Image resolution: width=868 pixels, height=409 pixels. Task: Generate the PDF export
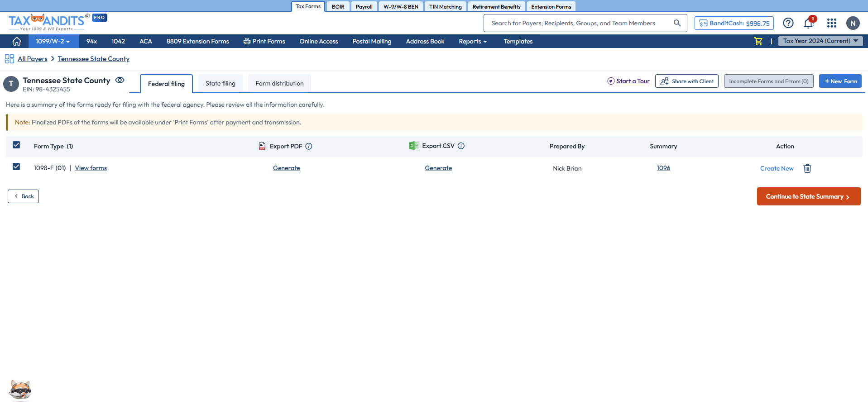[287, 168]
